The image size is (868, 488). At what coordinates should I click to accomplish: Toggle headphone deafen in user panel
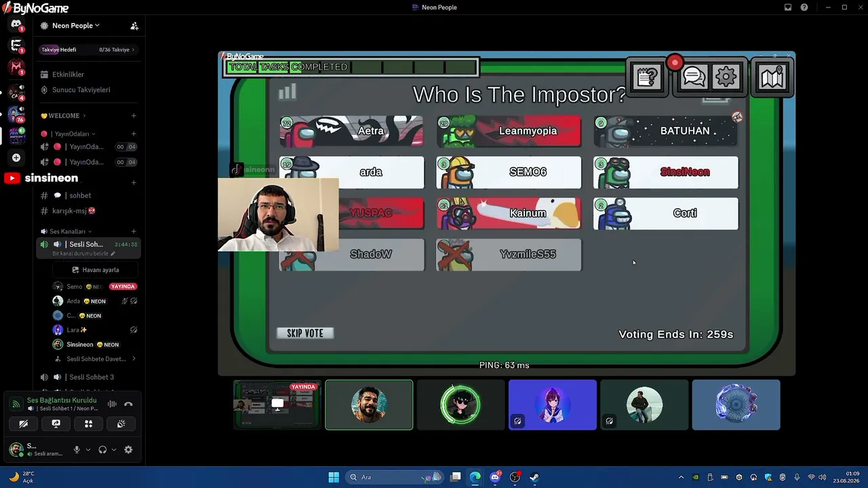click(x=102, y=450)
